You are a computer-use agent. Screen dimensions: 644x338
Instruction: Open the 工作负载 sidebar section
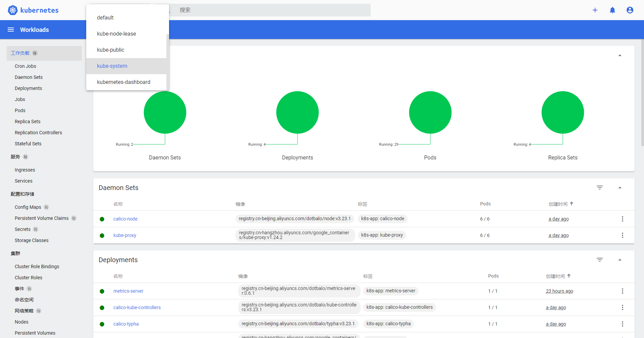pos(44,53)
